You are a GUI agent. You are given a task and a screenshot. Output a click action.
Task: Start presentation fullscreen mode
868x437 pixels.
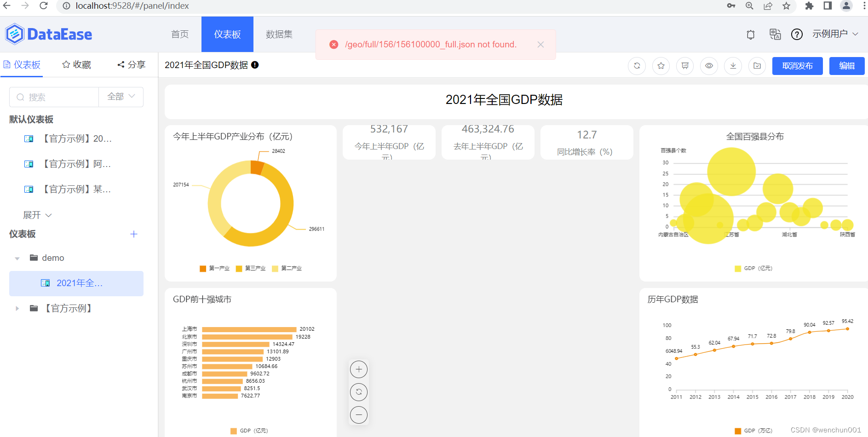(x=685, y=66)
